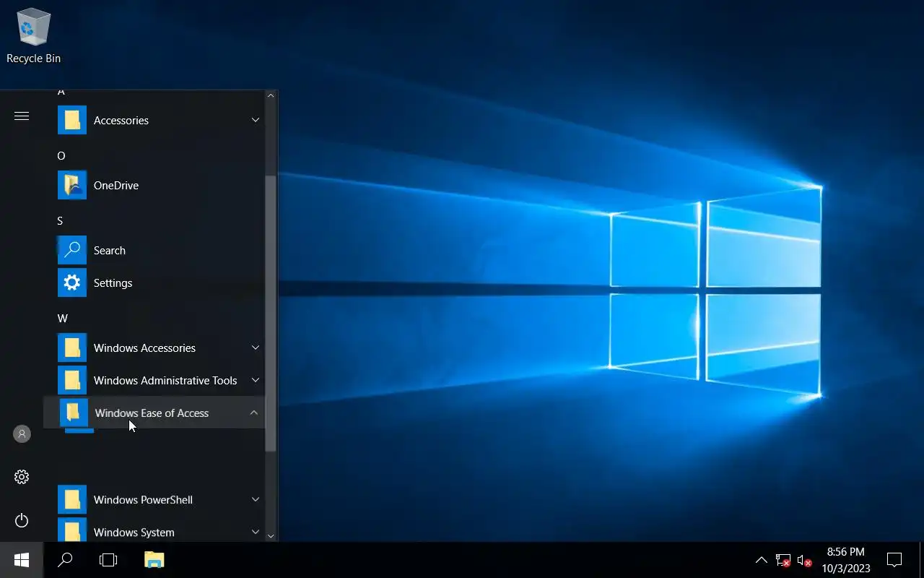Open taskbar Search magnifier
The image size is (924, 578).
click(x=65, y=560)
